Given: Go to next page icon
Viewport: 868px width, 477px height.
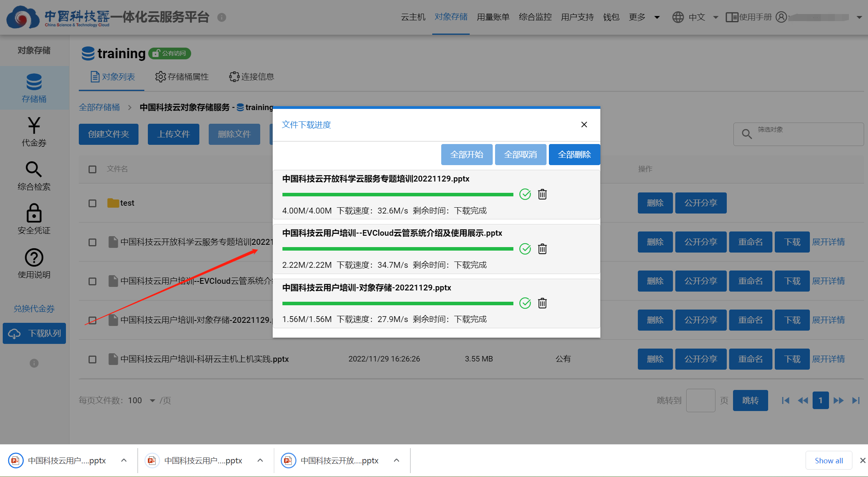Looking at the screenshot, I should 838,400.
